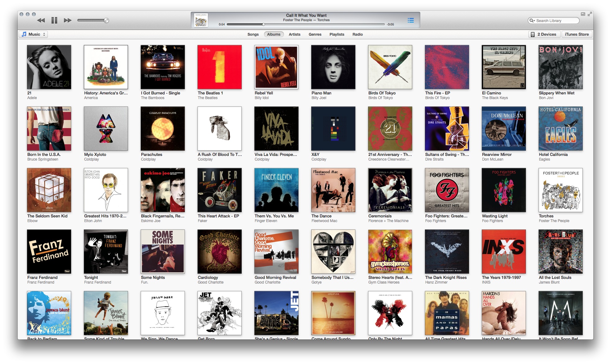The height and width of the screenshot is (364, 611).
Task: Click the rewind (previous track) button
Action: (41, 20)
